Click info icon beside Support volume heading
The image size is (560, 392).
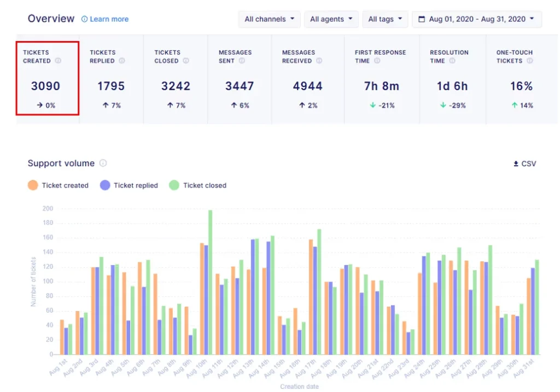(x=103, y=163)
